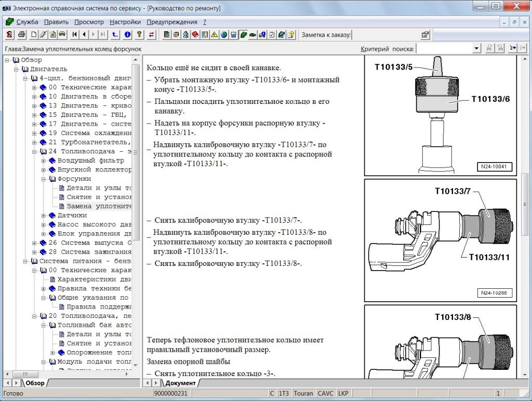This screenshot has height=401, width=532.
Task: Click the box package toolbar icon
Action: [177, 35]
